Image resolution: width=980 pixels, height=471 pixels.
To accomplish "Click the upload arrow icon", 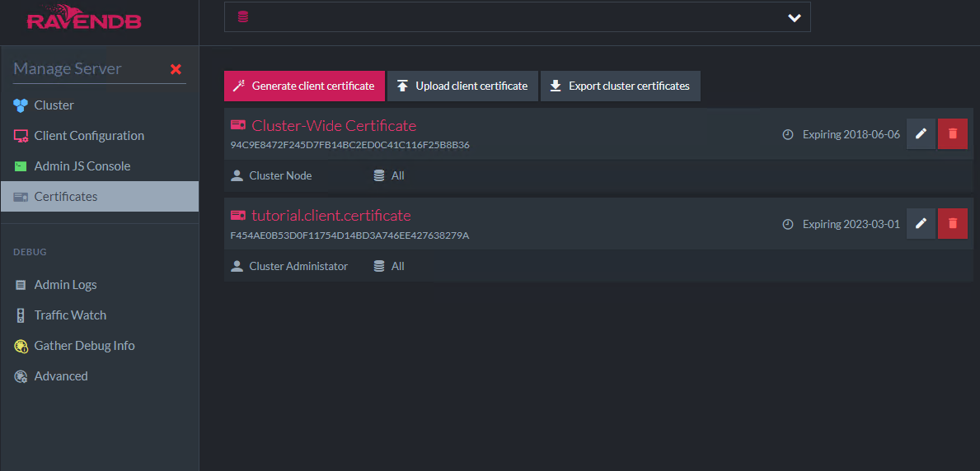I will (402, 86).
